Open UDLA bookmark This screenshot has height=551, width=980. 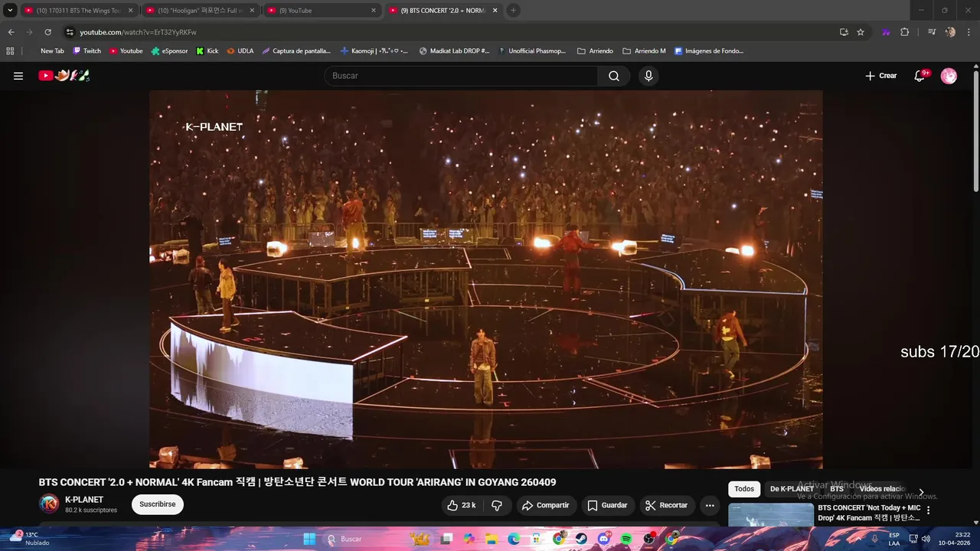[x=240, y=51]
